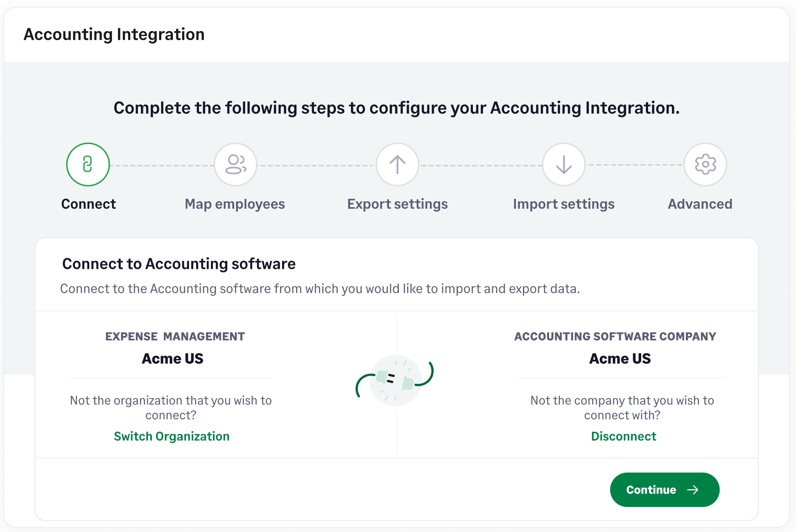Go to the Import settings step
This screenshot has width=796, height=532.
click(x=563, y=203)
